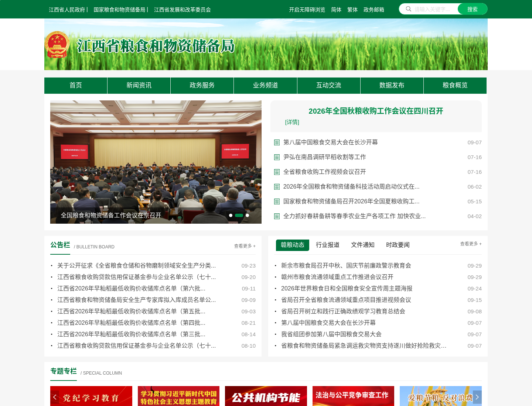This screenshot has width=532, height=406.
Task: Select the third carousel slide dot
Action: [x=247, y=215]
